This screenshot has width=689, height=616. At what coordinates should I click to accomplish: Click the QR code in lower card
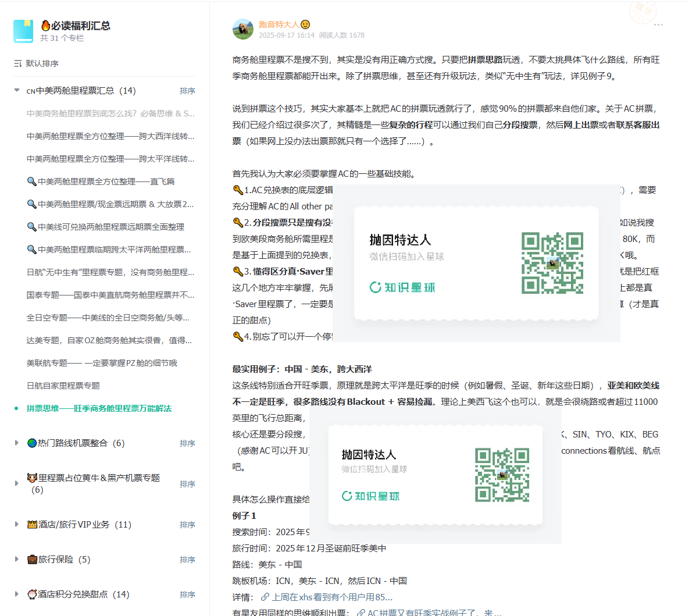click(x=502, y=475)
